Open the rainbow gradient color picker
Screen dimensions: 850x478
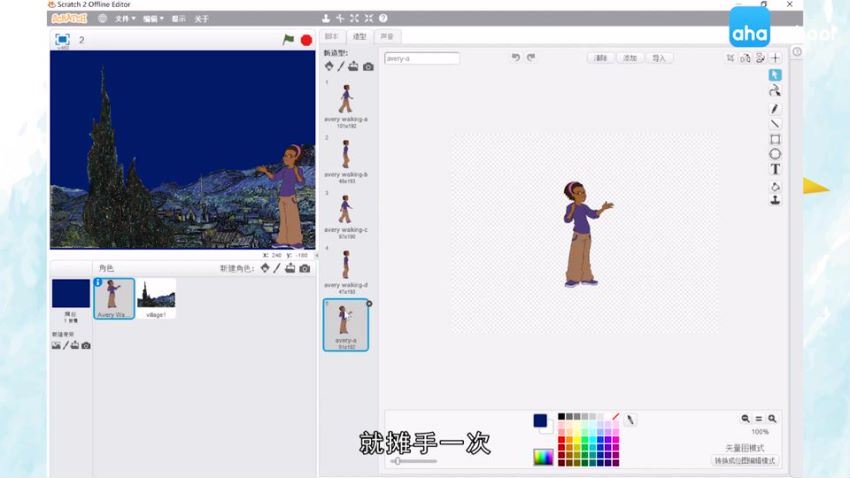(x=543, y=457)
